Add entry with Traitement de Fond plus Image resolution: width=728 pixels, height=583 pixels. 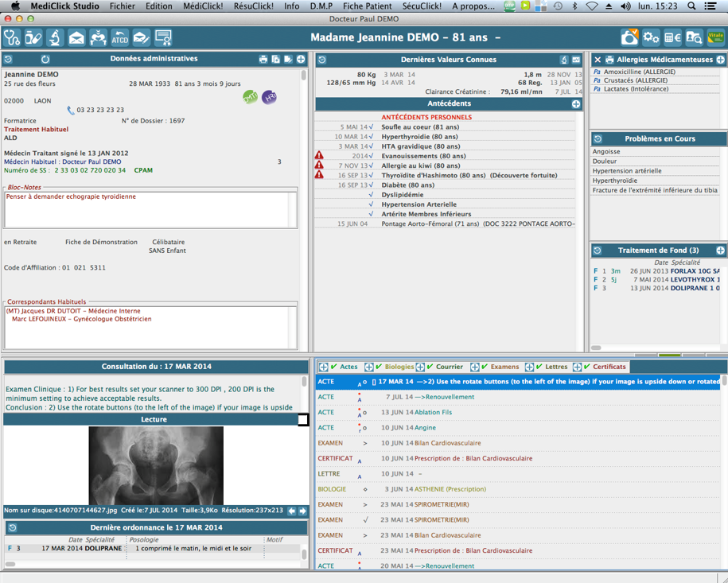(720, 251)
